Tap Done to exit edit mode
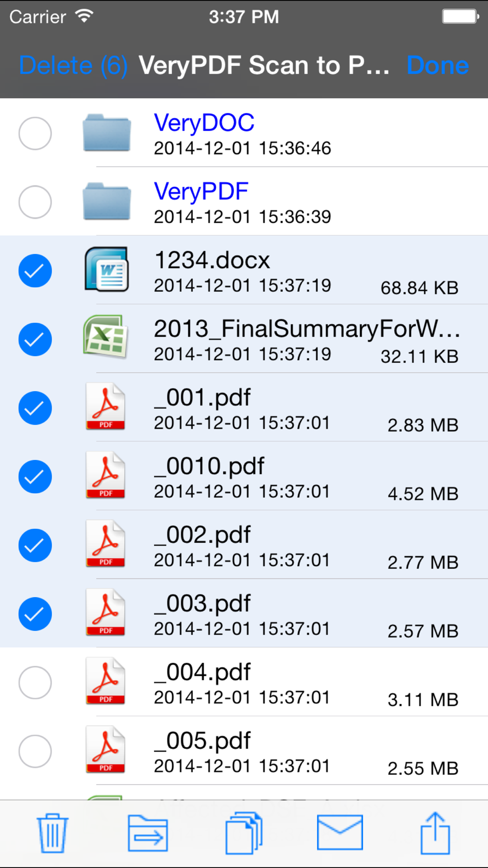 [438, 65]
